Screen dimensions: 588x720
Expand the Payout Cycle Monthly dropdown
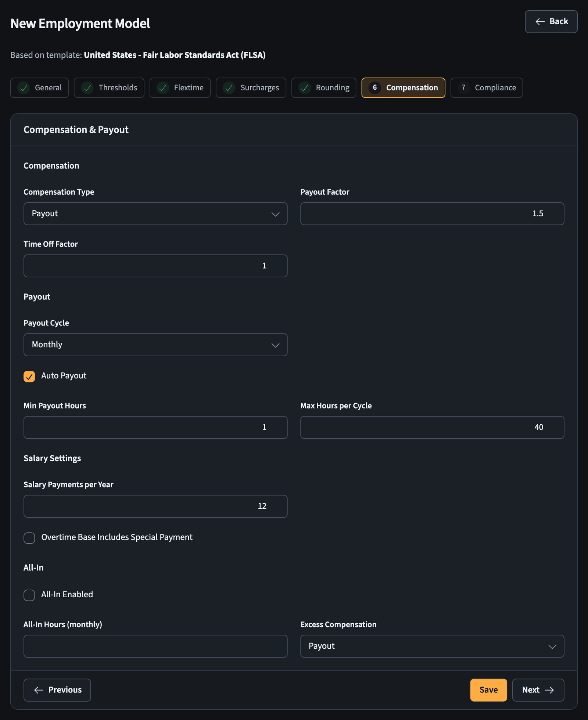click(x=155, y=345)
